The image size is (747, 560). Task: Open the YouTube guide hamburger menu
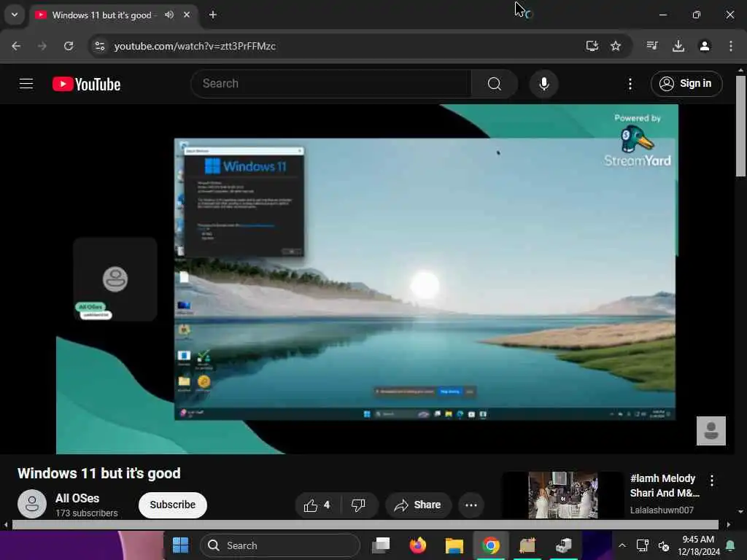(x=26, y=84)
